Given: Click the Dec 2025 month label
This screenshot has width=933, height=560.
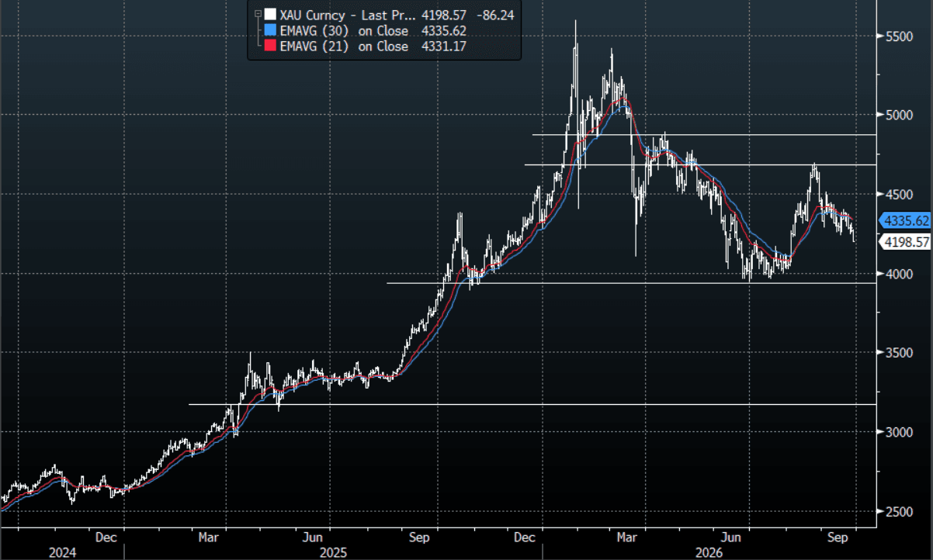Looking at the screenshot, I should 525,537.
